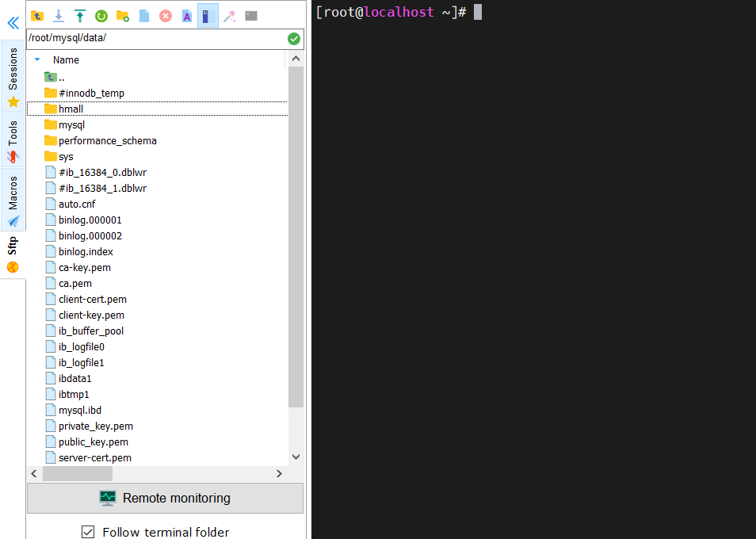Select the client-cert.pem file
This screenshot has height=539, width=756.
click(86, 299)
